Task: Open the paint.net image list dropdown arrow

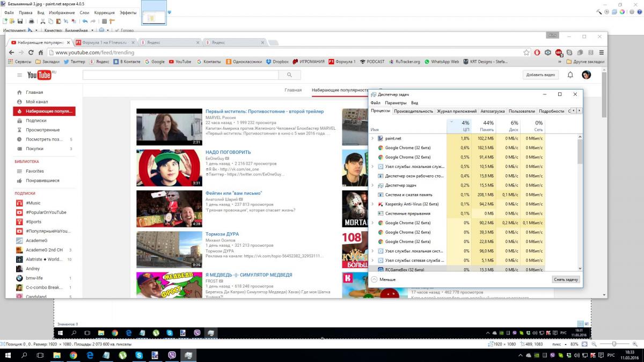Action: [170, 12]
